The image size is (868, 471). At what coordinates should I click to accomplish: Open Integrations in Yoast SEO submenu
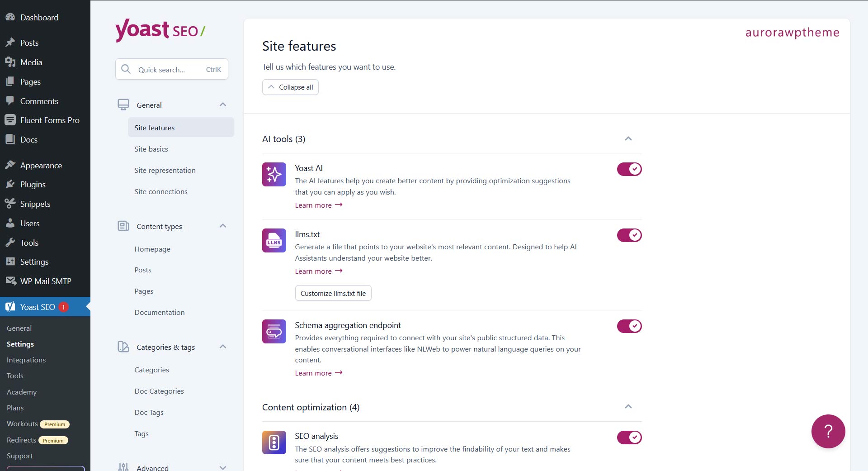[x=26, y=360]
